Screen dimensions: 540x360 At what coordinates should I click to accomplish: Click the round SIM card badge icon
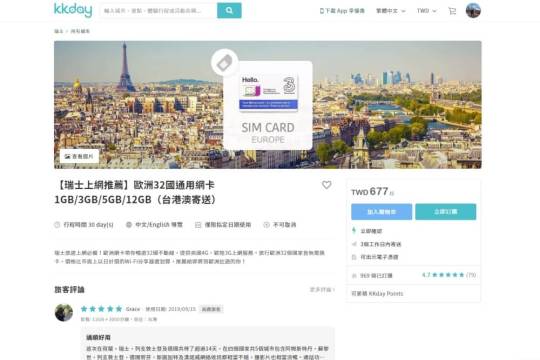[x=225, y=63]
